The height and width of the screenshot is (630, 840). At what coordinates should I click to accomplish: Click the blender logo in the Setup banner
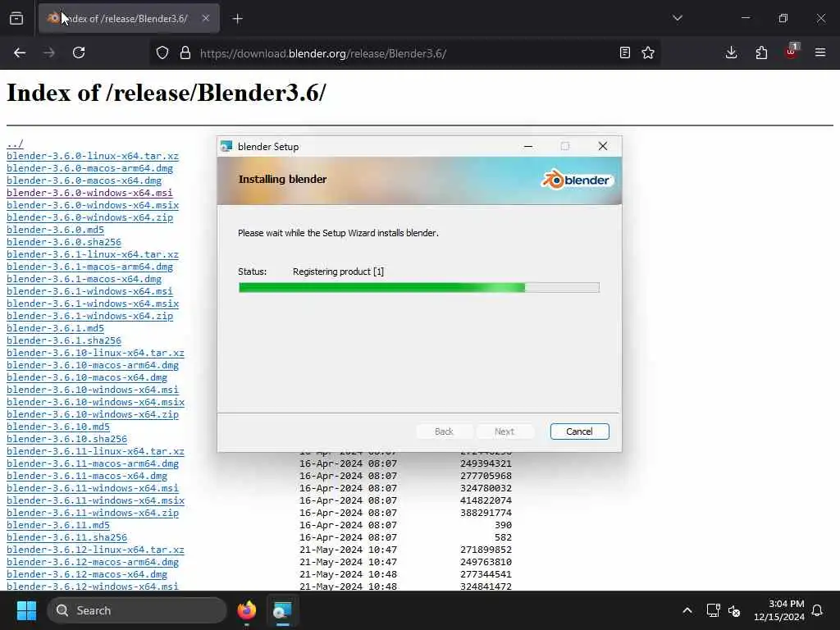click(577, 180)
